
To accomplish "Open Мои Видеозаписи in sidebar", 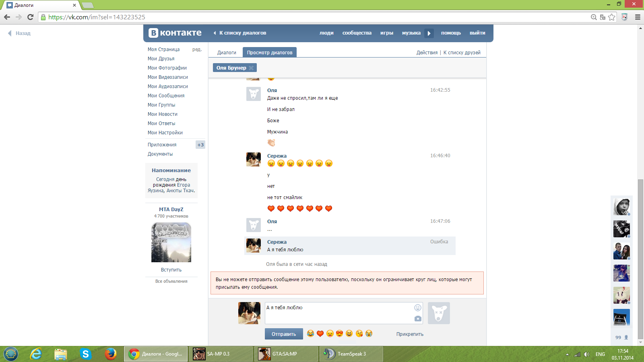I will point(168,77).
